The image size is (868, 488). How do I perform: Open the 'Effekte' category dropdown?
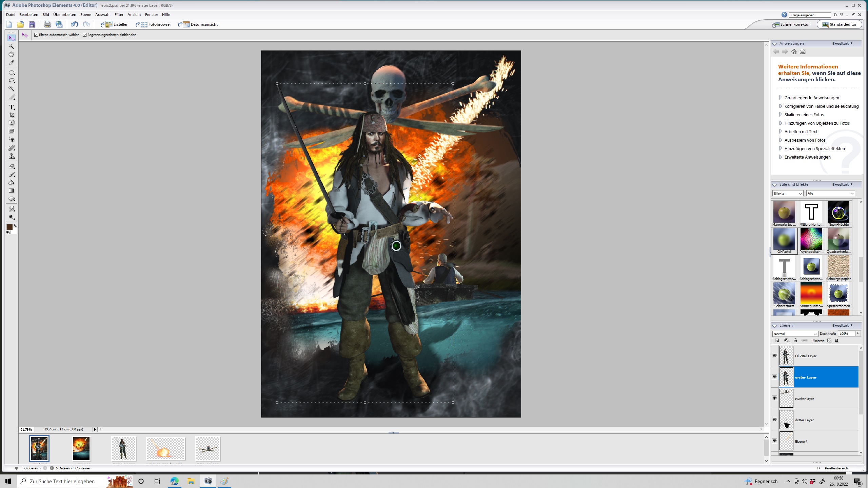tap(788, 194)
